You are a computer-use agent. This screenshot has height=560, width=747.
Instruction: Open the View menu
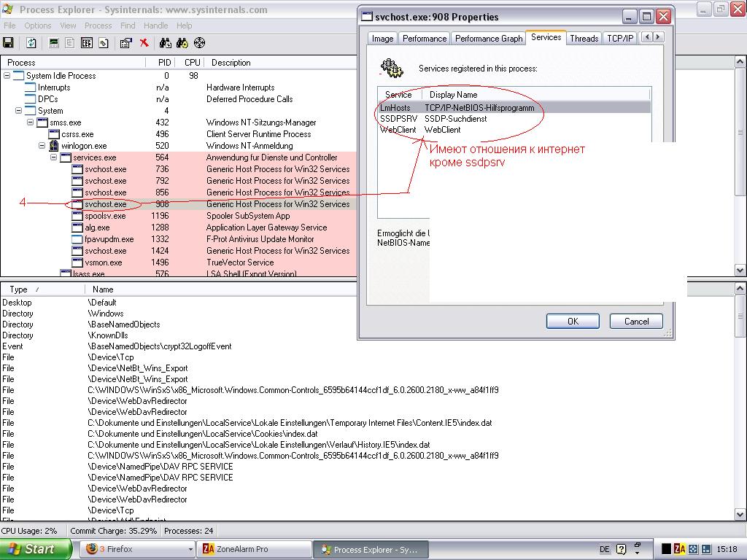(68, 26)
